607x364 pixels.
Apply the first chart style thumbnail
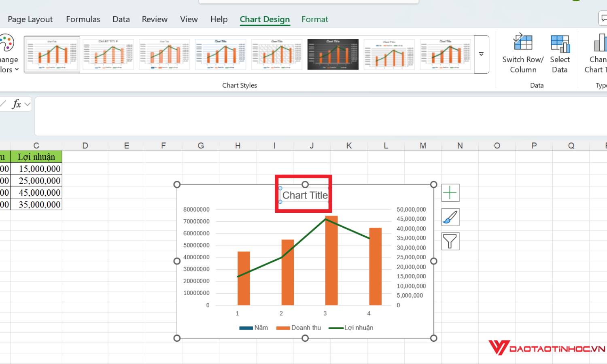click(x=52, y=54)
